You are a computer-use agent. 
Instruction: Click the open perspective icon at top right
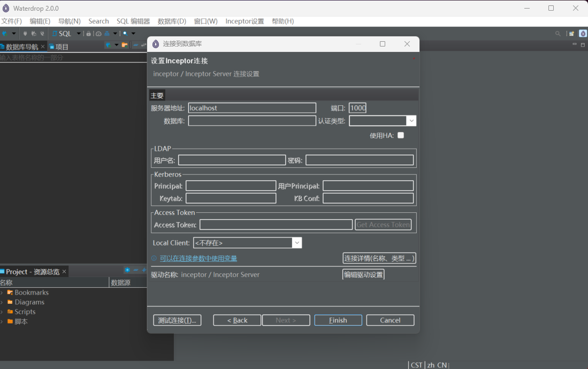point(571,33)
